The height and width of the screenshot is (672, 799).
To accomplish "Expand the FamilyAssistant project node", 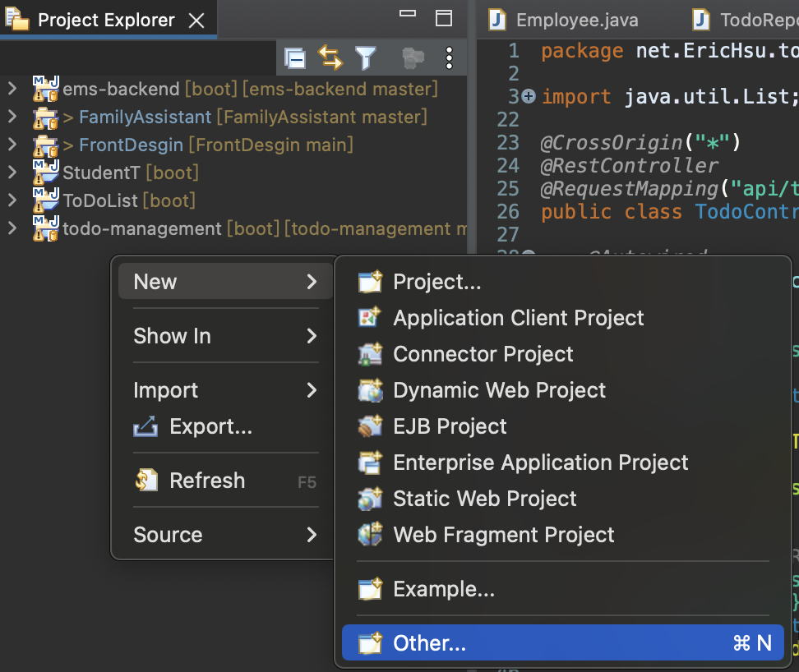I will [12, 117].
